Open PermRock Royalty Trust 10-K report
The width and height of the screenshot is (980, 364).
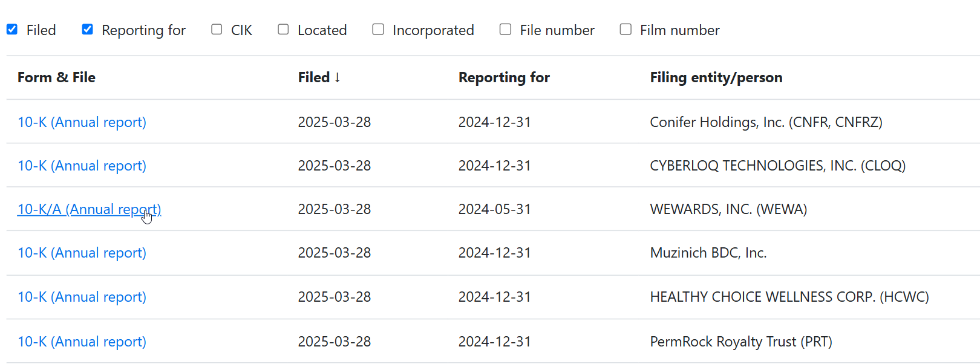[82, 342]
